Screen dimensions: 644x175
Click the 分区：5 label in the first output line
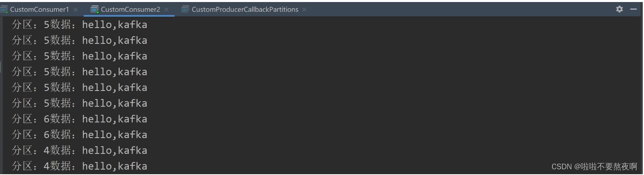click(30, 25)
